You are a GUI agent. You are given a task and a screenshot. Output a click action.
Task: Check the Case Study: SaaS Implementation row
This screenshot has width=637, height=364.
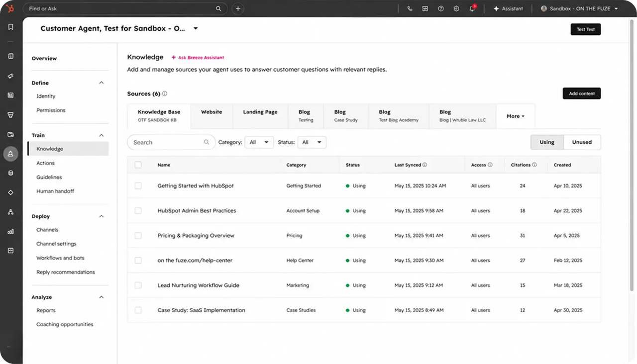click(138, 310)
